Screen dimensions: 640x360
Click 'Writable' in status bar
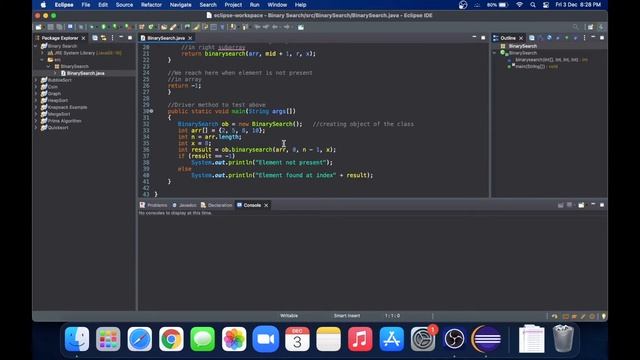pos(289,316)
